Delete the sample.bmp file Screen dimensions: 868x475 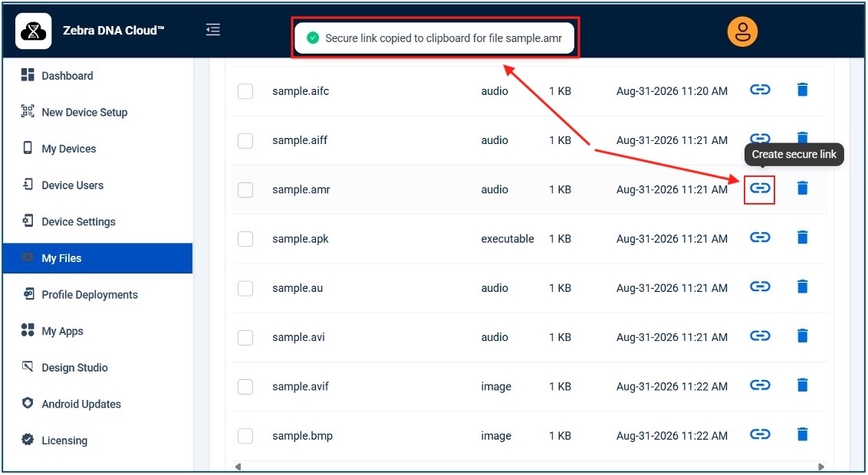click(x=802, y=434)
